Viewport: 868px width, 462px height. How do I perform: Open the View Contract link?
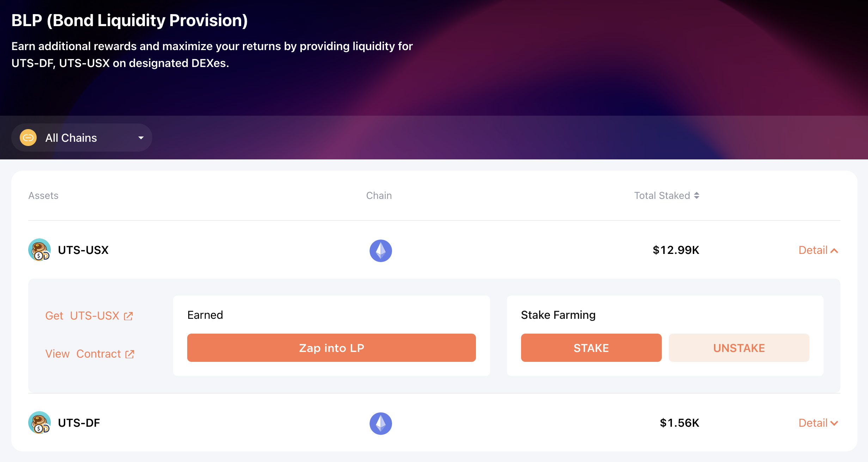point(83,354)
